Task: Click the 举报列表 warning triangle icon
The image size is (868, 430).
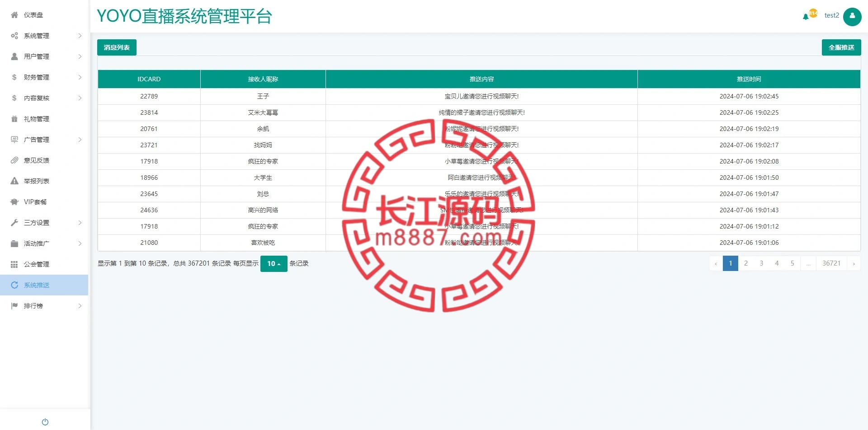Action: click(x=14, y=181)
